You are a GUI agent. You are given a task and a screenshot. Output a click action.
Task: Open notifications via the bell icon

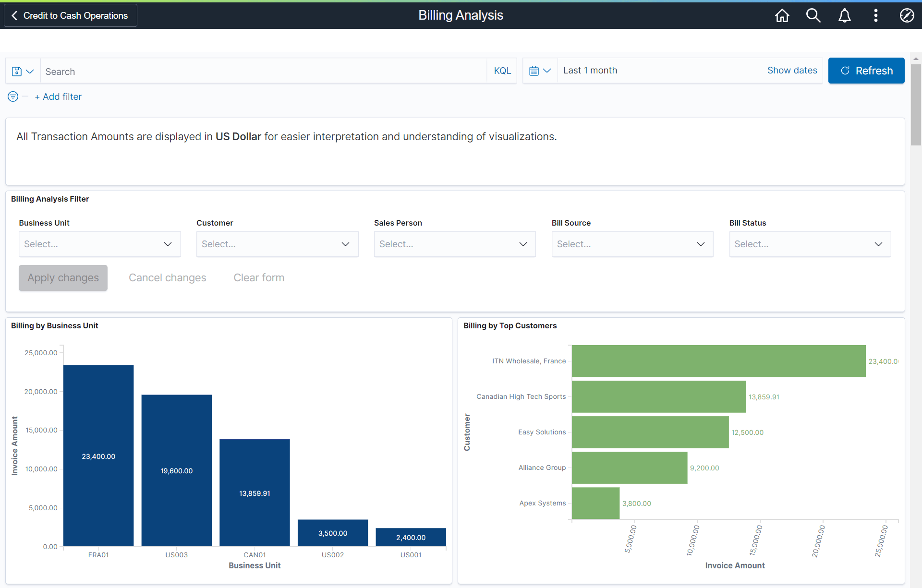(x=844, y=15)
